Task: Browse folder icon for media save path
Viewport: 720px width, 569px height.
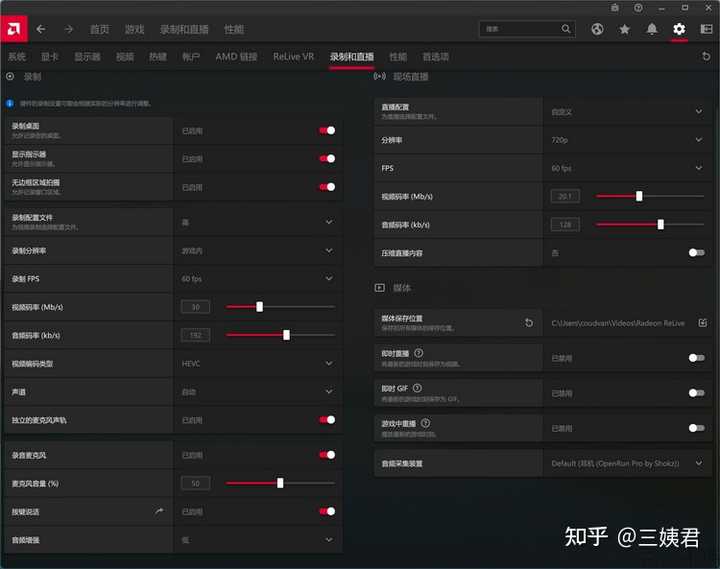Action: pyautogui.click(x=703, y=323)
